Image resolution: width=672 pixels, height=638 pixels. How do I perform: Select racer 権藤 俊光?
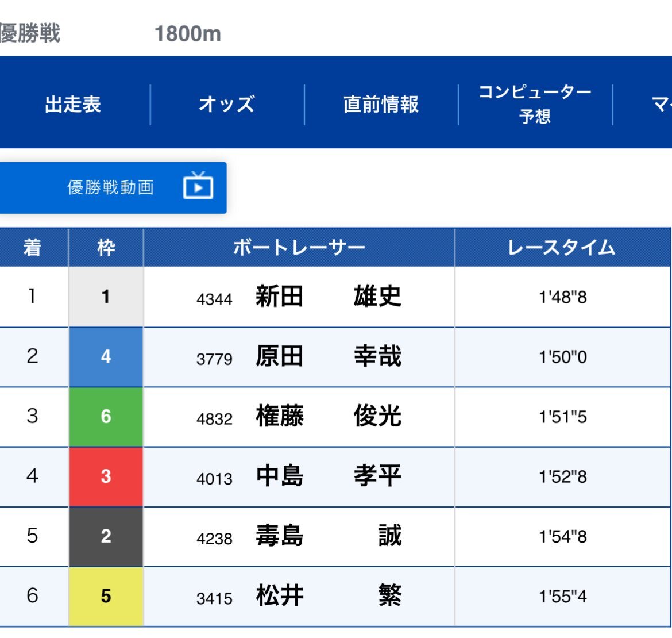point(329,416)
